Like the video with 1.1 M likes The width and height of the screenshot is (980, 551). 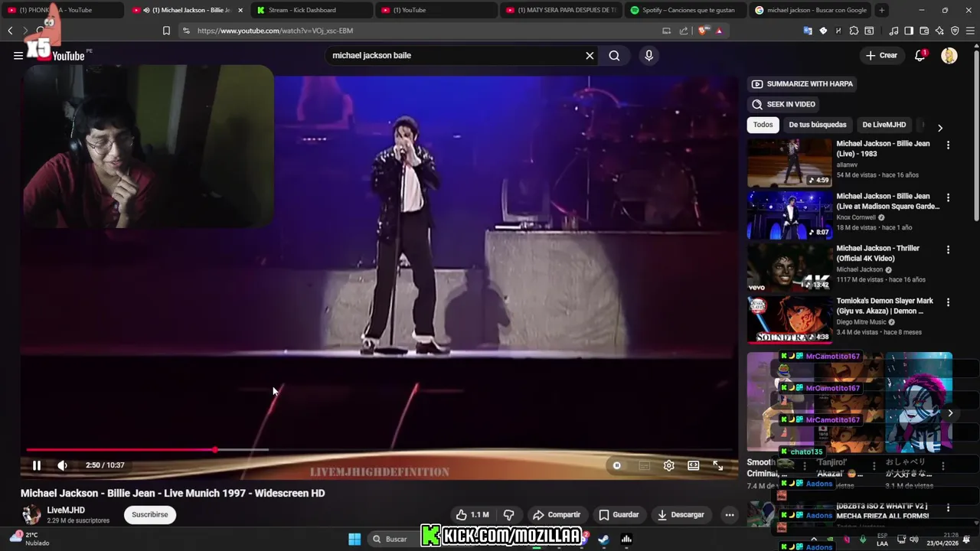click(x=472, y=515)
